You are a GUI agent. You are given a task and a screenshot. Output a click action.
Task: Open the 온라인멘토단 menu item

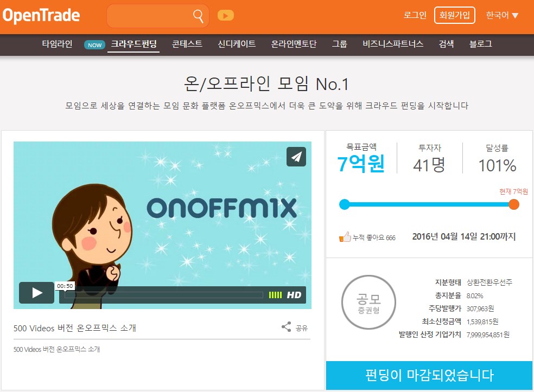coord(294,44)
